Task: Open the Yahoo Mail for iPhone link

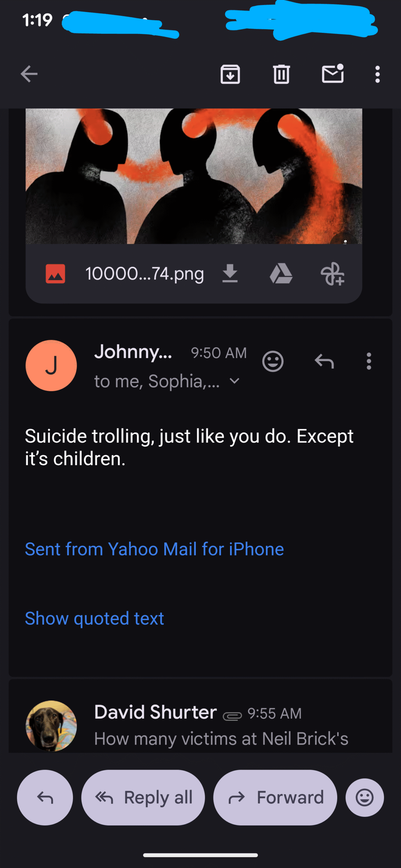Action: [154, 549]
